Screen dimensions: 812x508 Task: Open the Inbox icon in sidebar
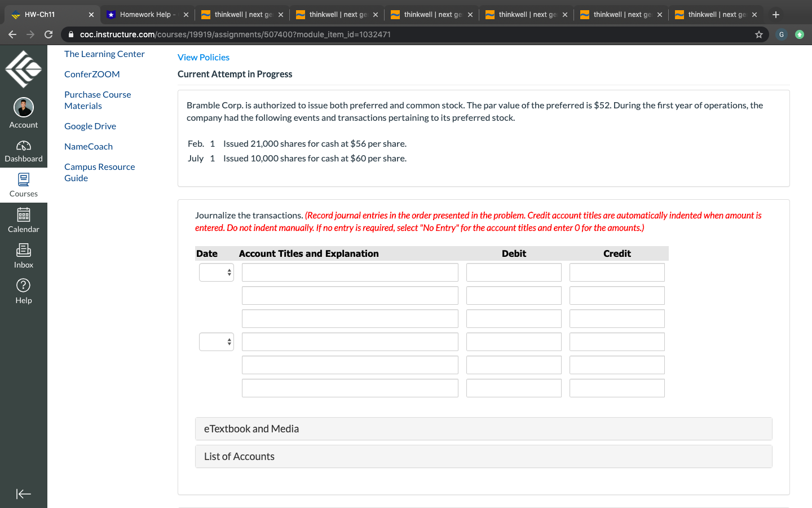coord(24,250)
